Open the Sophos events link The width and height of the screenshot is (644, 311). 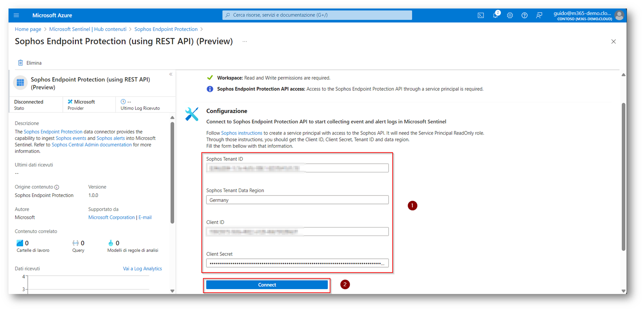(x=71, y=138)
